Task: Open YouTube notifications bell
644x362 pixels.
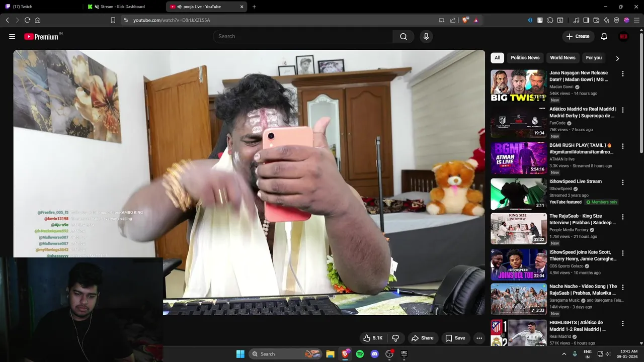Action: click(604, 36)
